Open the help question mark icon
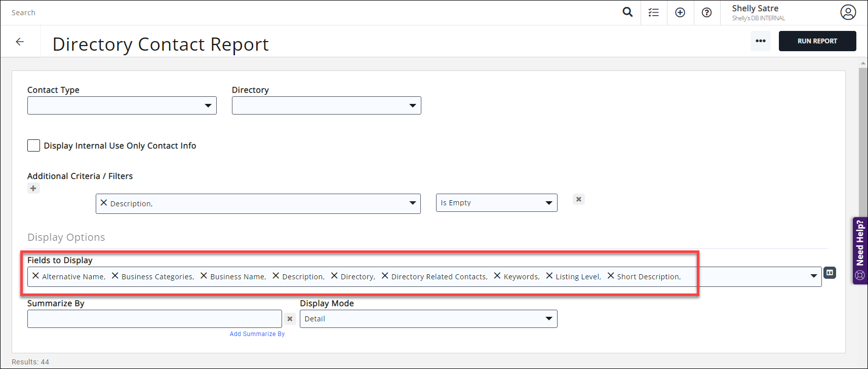The height and width of the screenshot is (369, 868). 706,13
